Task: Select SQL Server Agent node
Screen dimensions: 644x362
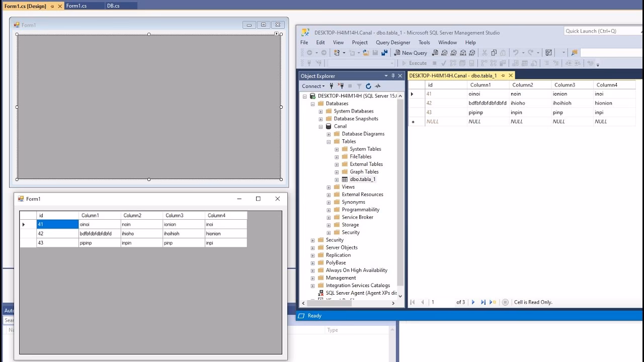Action: [x=361, y=293]
